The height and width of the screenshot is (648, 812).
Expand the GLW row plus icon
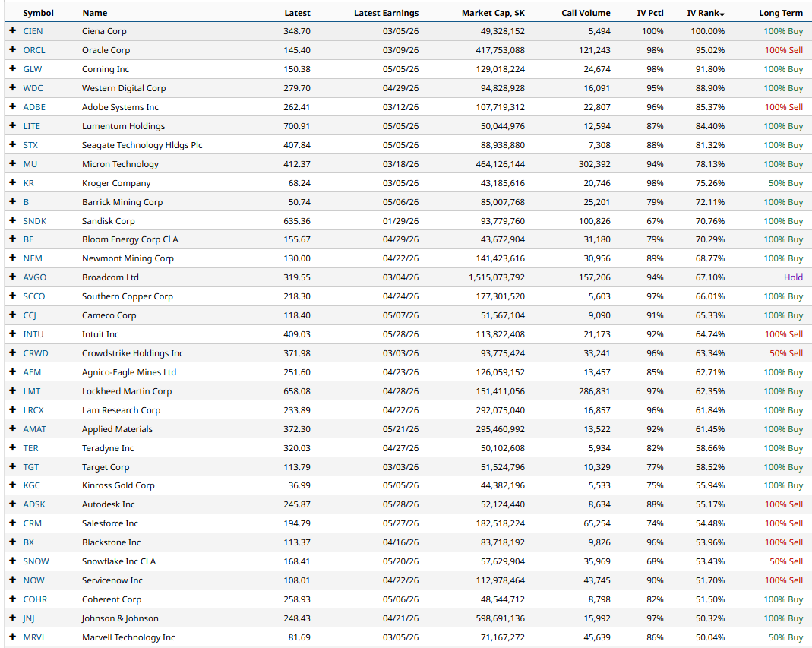(13, 68)
